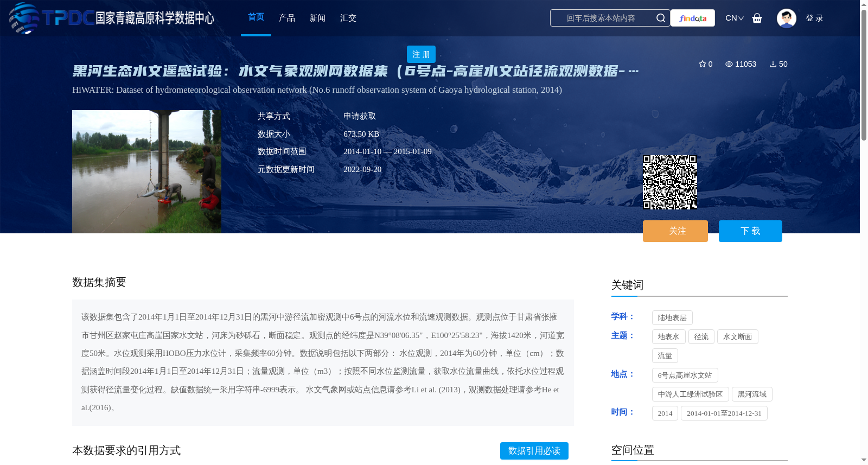Go to the 首页 tab
This screenshot has height=465, width=868.
tap(256, 17)
